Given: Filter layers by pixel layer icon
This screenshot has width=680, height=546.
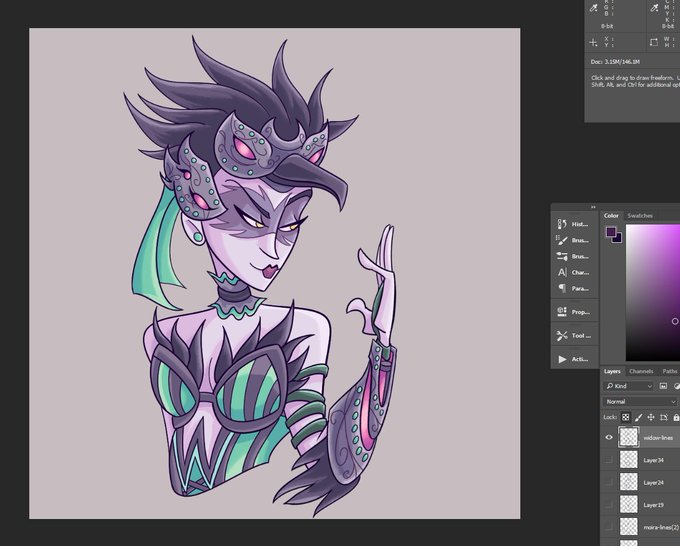Looking at the screenshot, I should (x=663, y=386).
